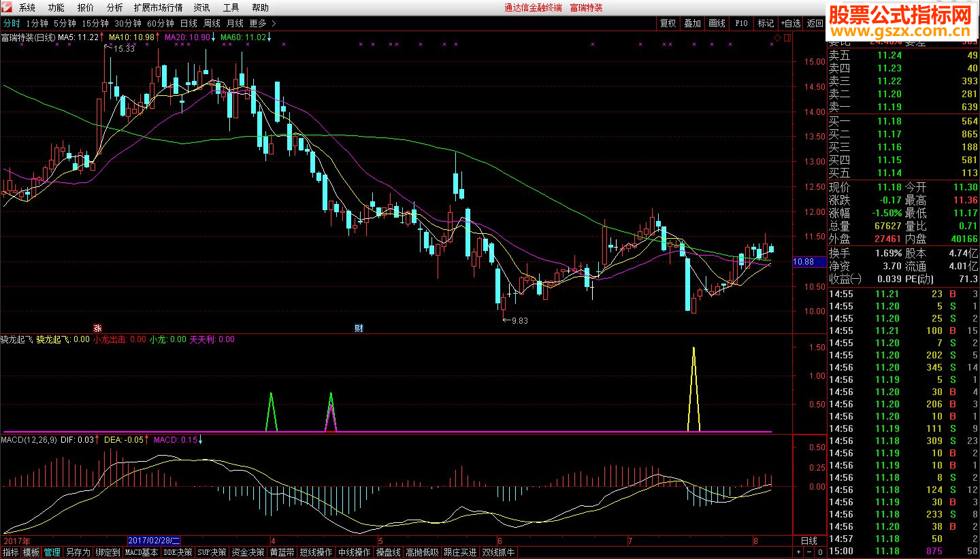Click the 管理 tab at the bottom

coord(52,553)
